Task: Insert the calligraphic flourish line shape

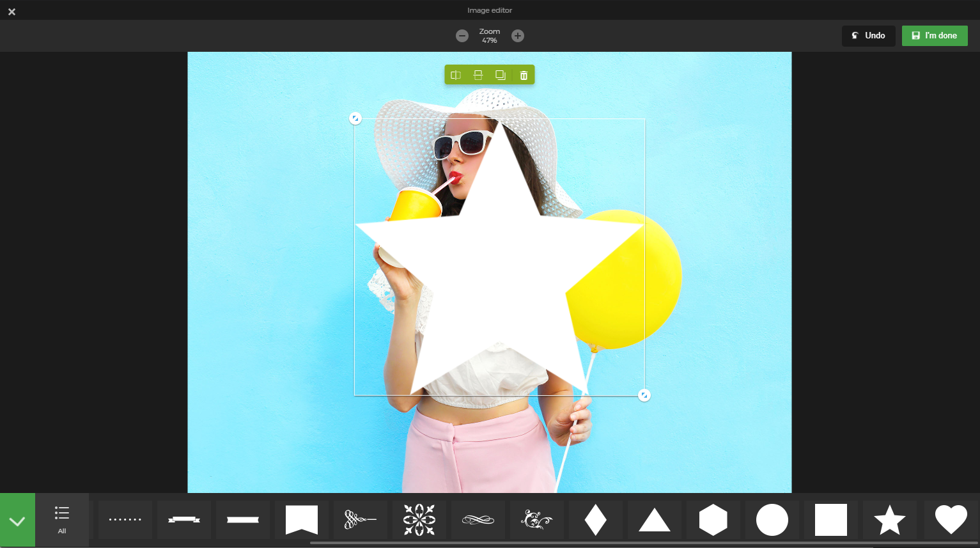Action: (x=361, y=520)
